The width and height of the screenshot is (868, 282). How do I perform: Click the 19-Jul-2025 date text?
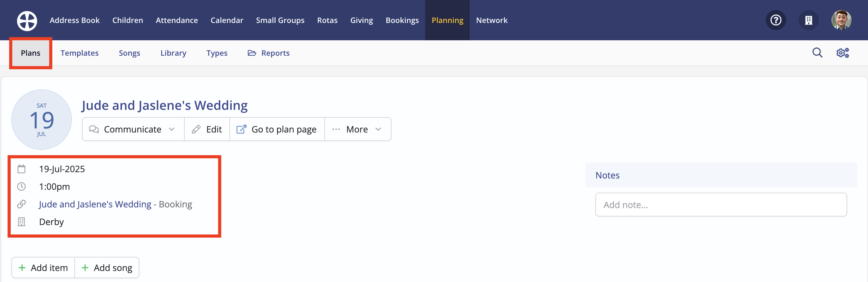62,169
